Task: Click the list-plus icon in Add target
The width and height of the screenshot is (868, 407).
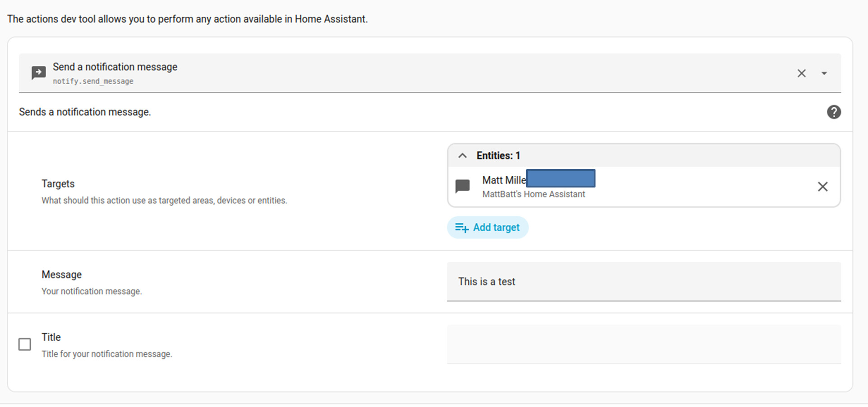Action: pos(462,228)
